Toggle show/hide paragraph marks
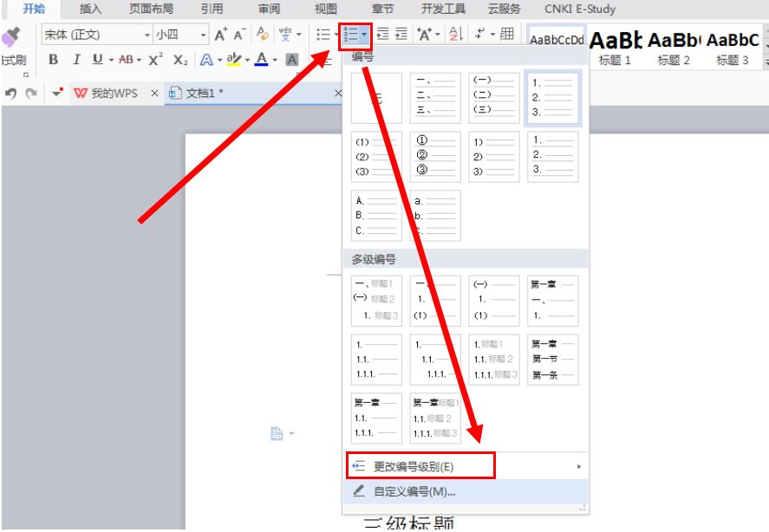This screenshot has width=769, height=532. point(479,34)
